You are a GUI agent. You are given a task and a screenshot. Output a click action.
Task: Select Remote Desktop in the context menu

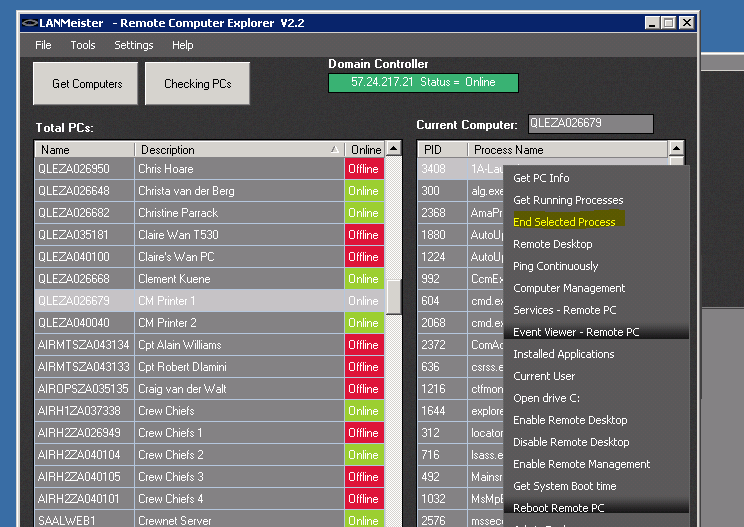(553, 244)
